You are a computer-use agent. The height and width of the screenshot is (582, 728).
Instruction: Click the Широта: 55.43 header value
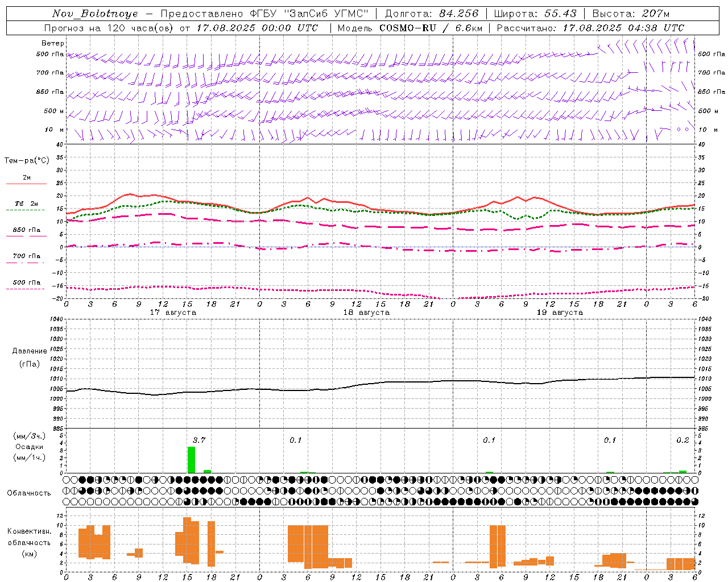(535, 14)
